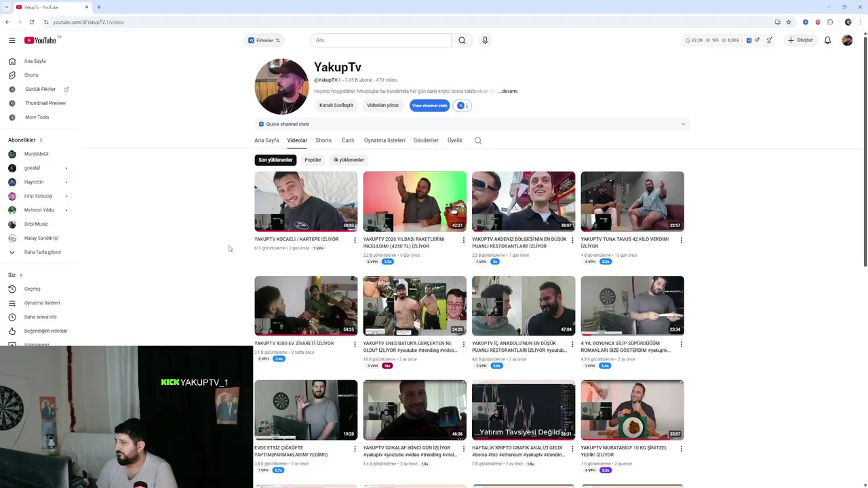Viewport: 868px width, 488px height.
Task: Click the magnifier search button
Action: point(462,41)
